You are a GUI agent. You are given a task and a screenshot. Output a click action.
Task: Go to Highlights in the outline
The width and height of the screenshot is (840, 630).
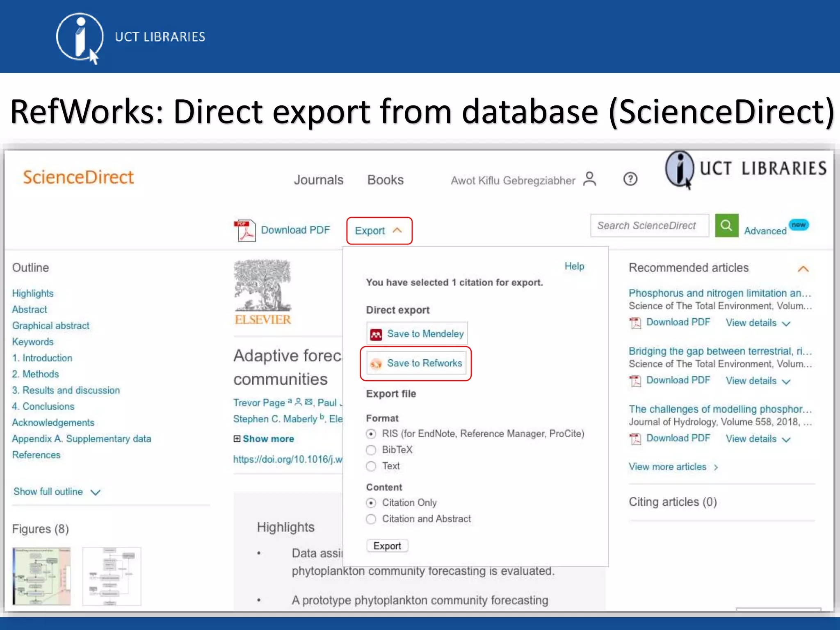tap(33, 293)
